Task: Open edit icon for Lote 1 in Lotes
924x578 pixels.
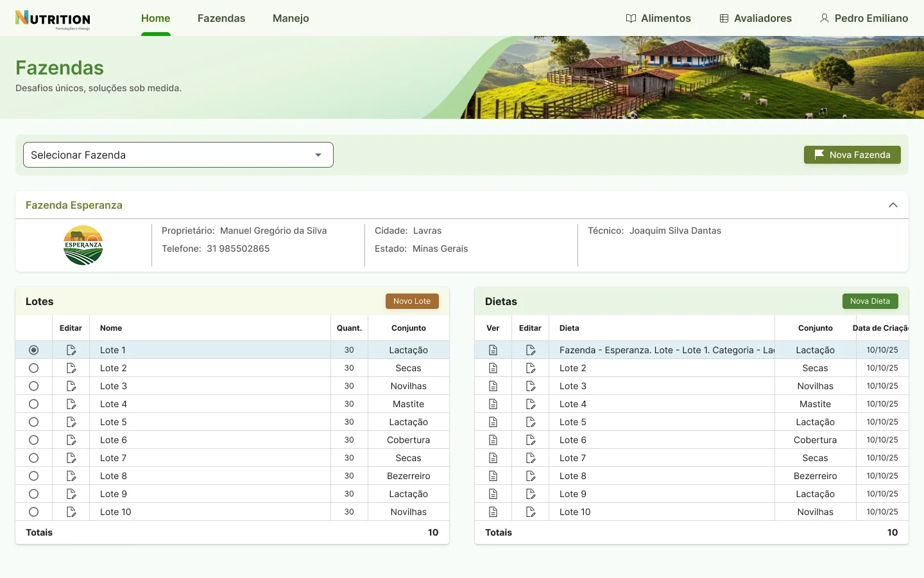Action: point(71,350)
